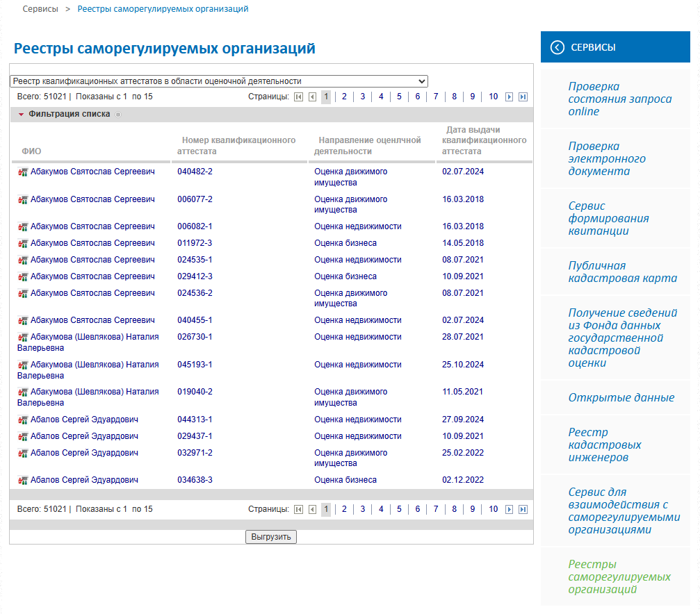
Task: Click record icon for certificate 024535-1
Action: click(23, 260)
